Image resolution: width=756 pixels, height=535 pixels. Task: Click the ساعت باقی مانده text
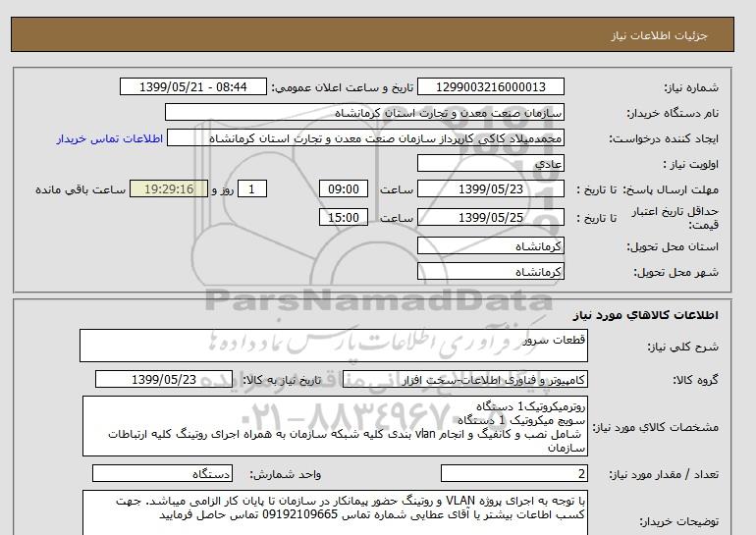[x=81, y=189]
